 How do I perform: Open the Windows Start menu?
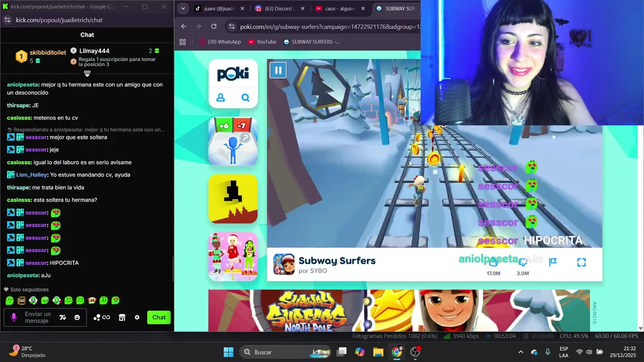[x=228, y=352]
